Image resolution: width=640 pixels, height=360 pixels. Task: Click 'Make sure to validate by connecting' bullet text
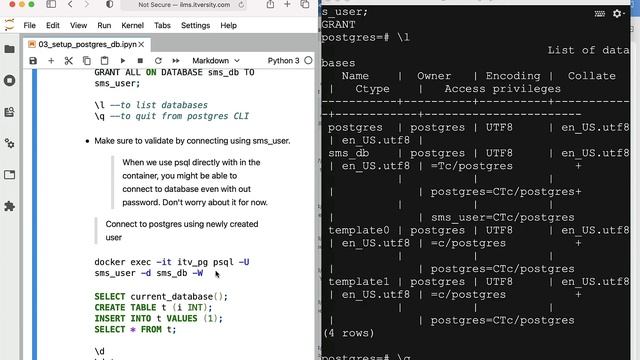coord(192,141)
